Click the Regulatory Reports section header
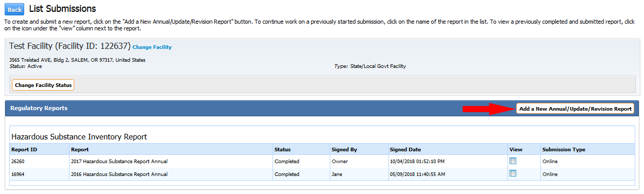 pos(39,108)
